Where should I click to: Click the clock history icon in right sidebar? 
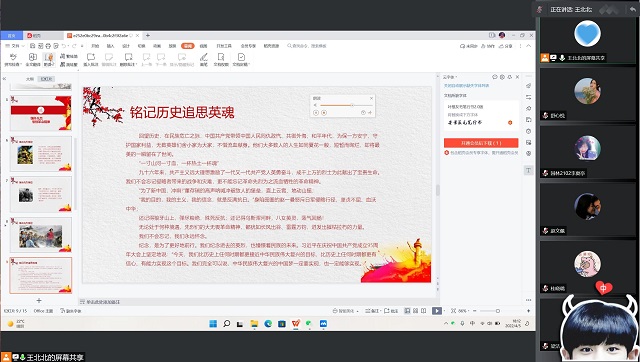click(x=529, y=131)
